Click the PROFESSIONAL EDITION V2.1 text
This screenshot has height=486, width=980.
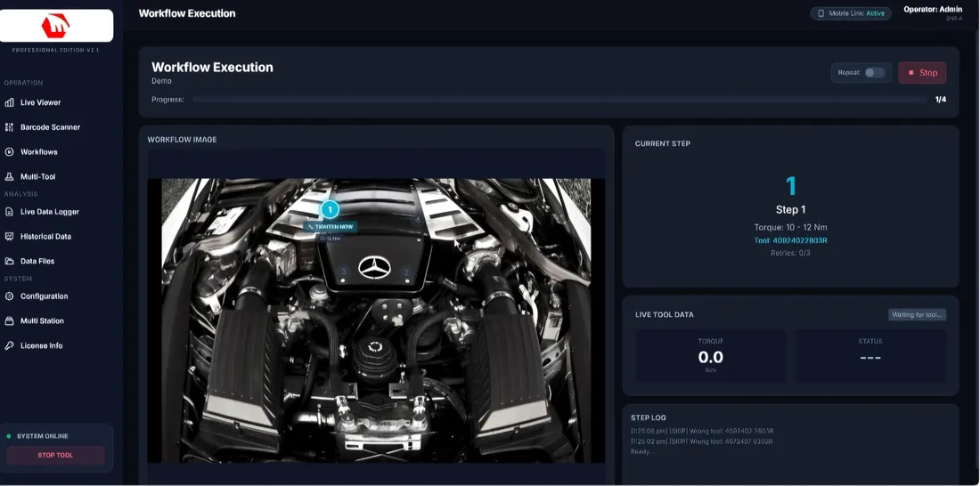tap(55, 50)
